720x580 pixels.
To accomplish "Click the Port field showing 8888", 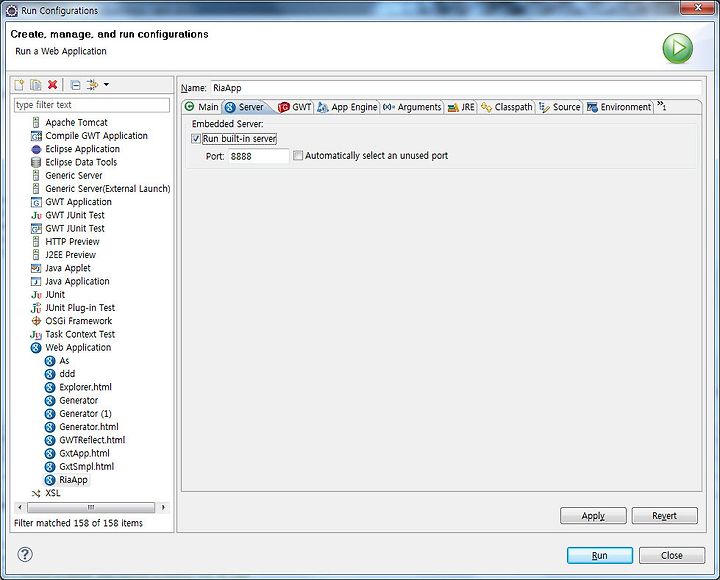I will pyautogui.click(x=259, y=156).
